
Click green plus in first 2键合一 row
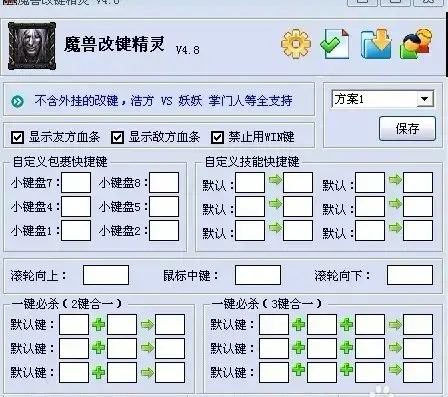[x=98, y=324]
